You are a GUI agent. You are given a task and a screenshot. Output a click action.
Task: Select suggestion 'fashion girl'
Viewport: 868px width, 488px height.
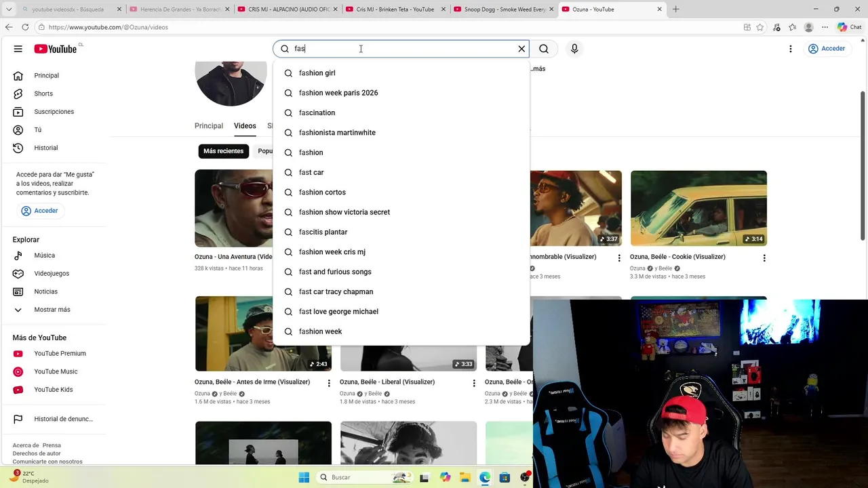pos(401,73)
